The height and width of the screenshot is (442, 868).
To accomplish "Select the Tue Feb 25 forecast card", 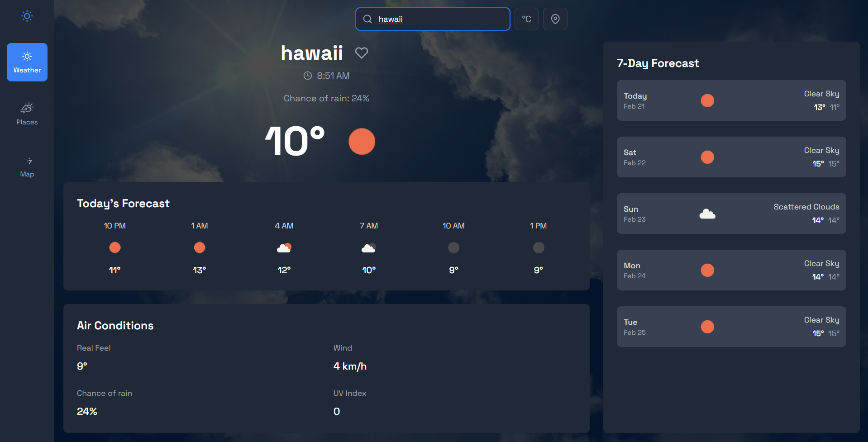I will pyautogui.click(x=731, y=327).
